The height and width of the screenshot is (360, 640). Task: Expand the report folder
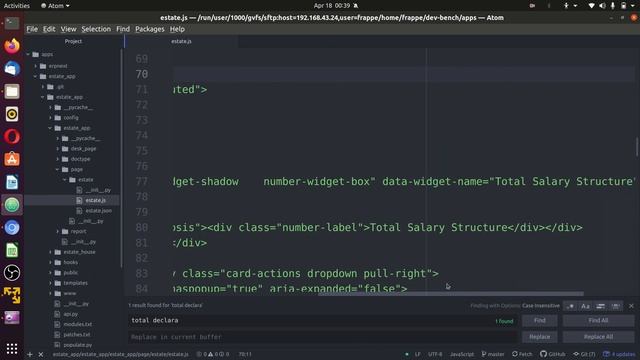coord(58,231)
